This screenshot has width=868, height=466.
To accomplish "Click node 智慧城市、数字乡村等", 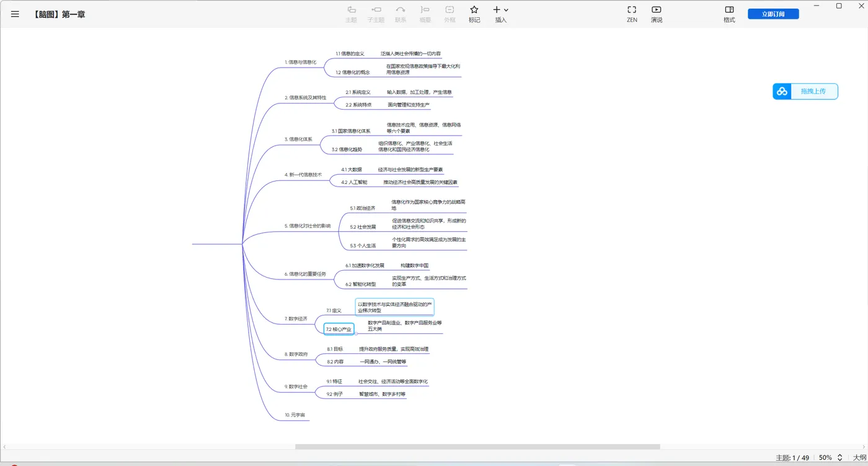I will tap(382, 394).
